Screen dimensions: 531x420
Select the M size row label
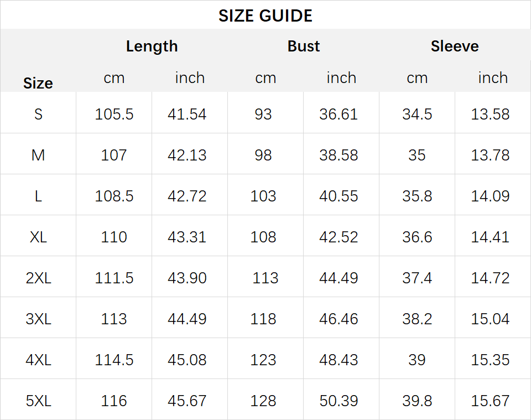tap(38, 155)
